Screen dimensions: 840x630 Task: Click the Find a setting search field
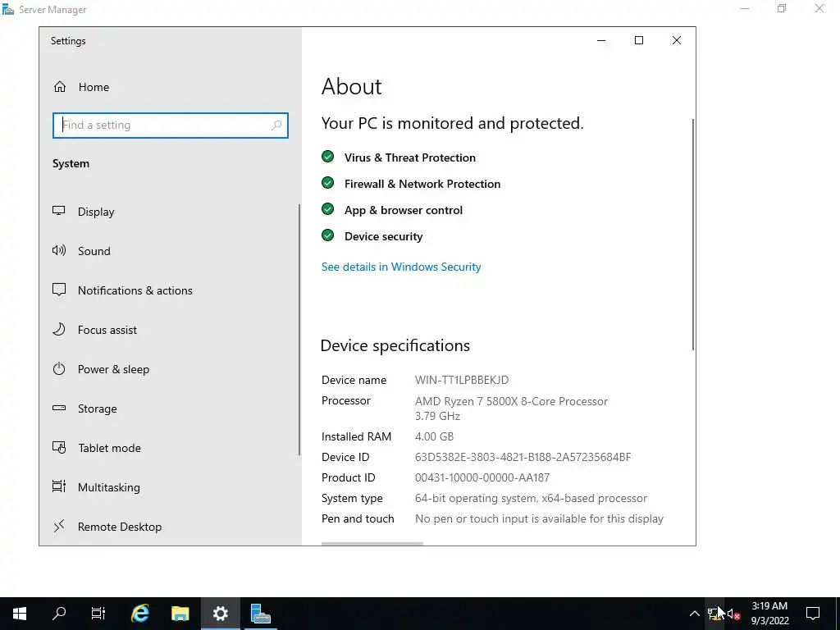[x=171, y=125]
